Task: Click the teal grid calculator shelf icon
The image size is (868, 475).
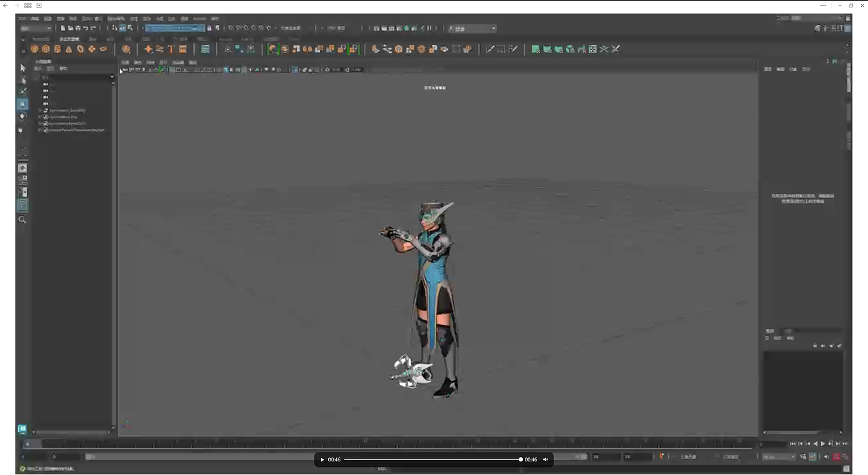Action: (x=205, y=49)
